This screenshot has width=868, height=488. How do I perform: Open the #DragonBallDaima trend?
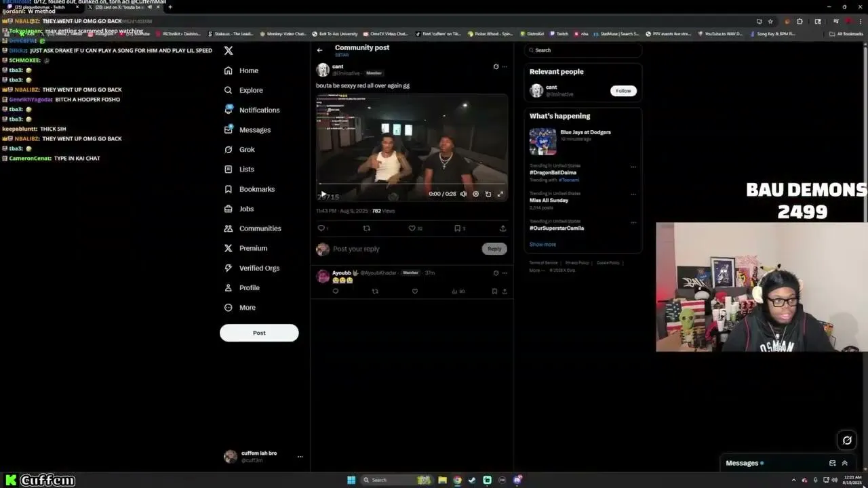[553, 173]
